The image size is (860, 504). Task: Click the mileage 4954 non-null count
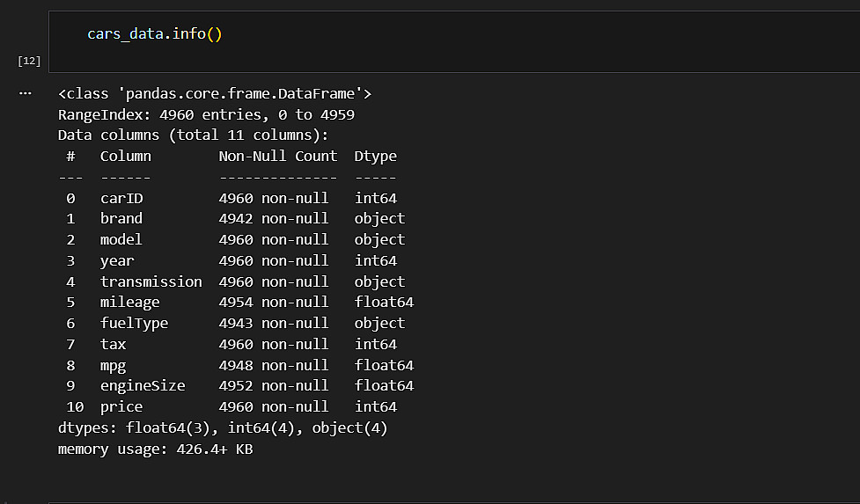[x=273, y=303]
